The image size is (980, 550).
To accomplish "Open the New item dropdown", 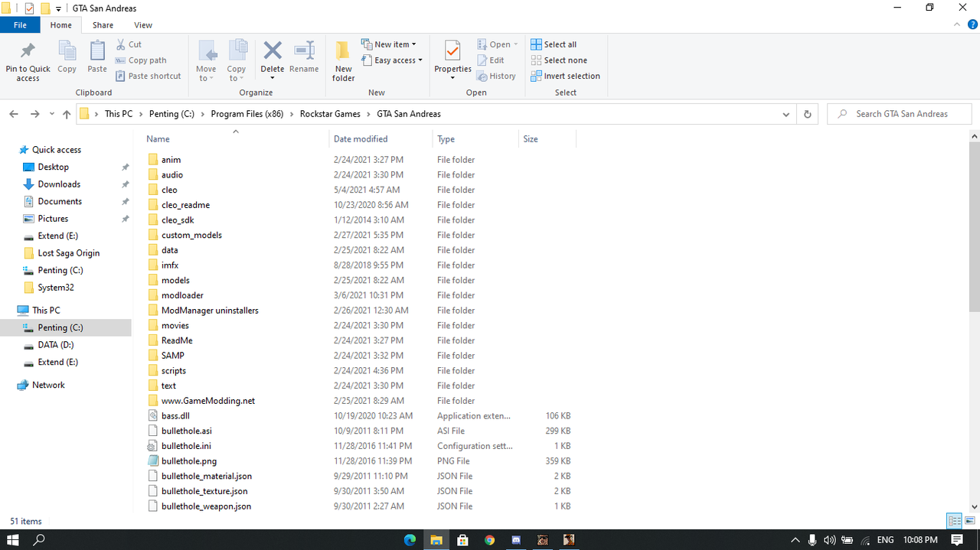I will click(x=389, y=44).
